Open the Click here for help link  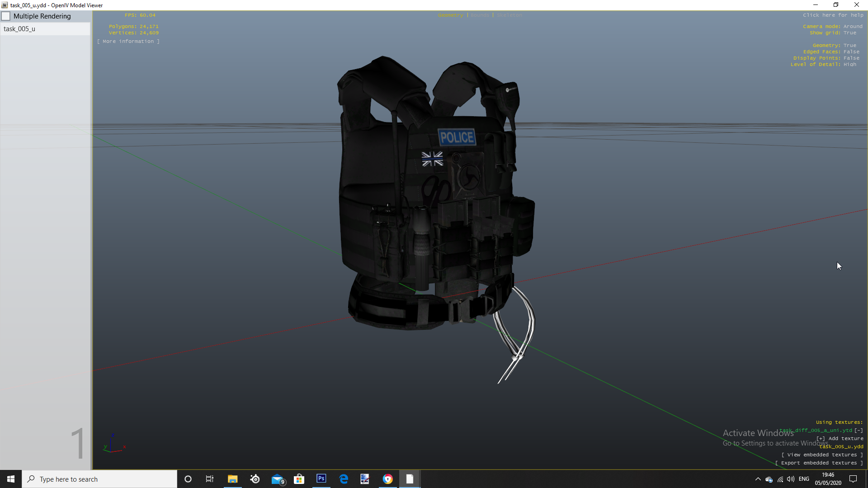click(833, 15)
